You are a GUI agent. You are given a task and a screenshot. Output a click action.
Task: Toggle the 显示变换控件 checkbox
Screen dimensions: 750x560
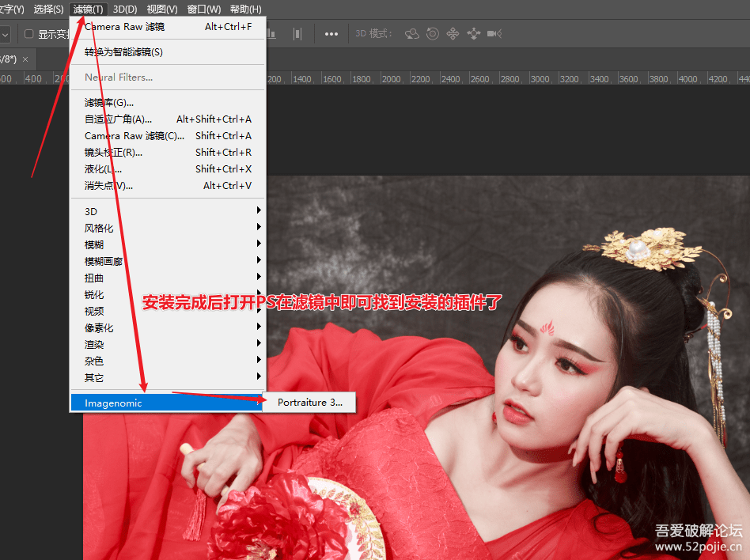pyautogui.click(x=29, y=34)
